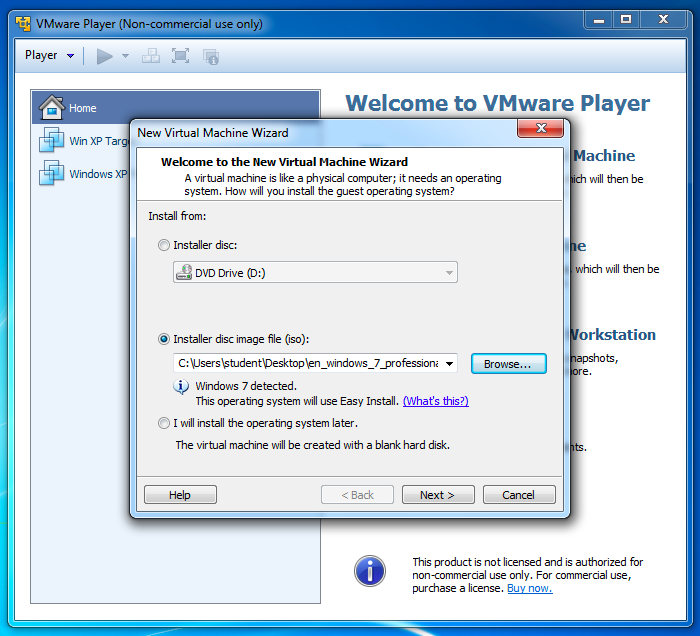Click the Cancel button in wizard
700x636 pixels.
(x=519, y=495)
